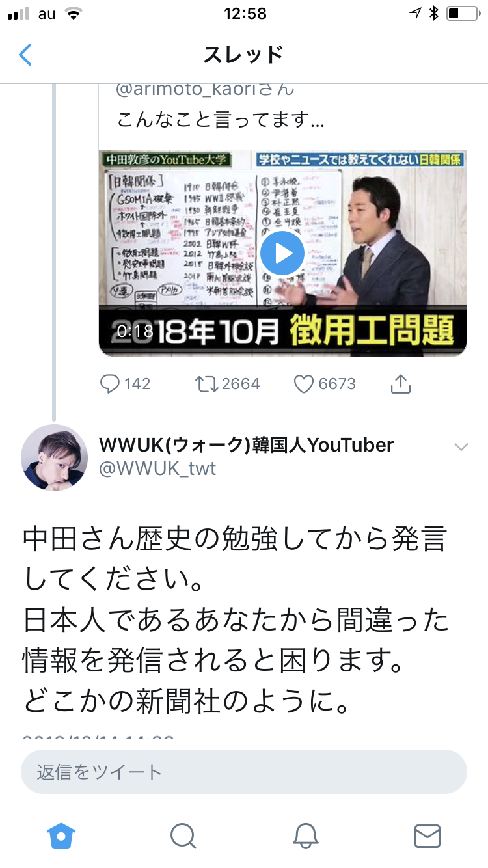Open the Search tab magnifier icon

tap(183, 835)
